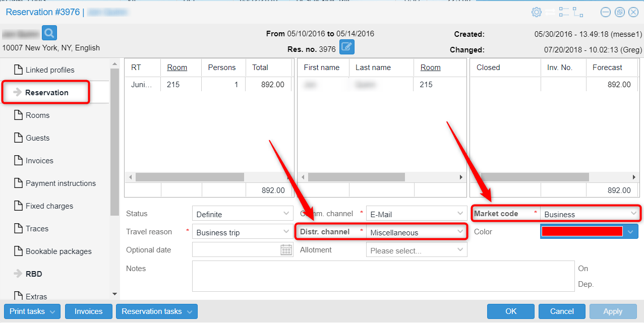The image size is (644, 323).
Task: Click the tree hierarchy layout icon
Action: 578,12
